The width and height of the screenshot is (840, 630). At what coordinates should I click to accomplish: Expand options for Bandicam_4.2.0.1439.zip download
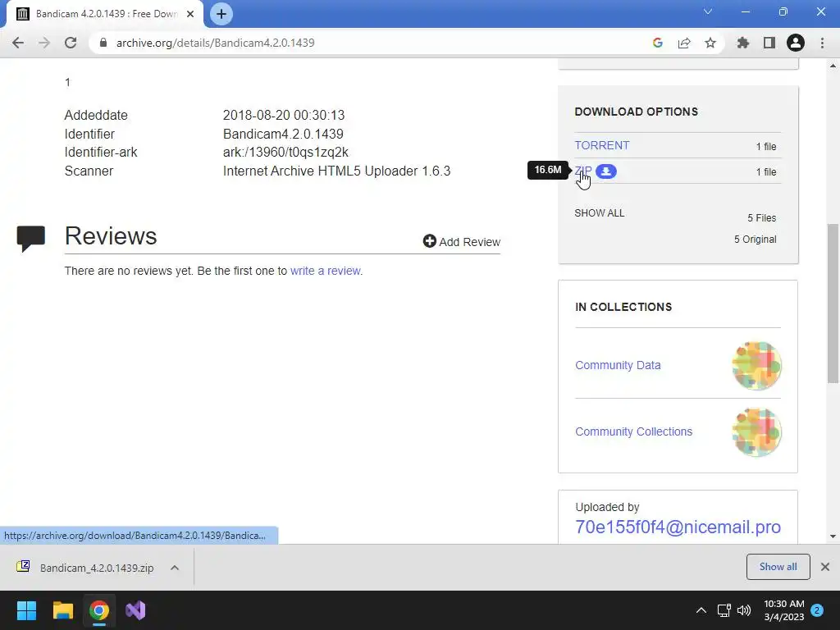tap(175, 568)
